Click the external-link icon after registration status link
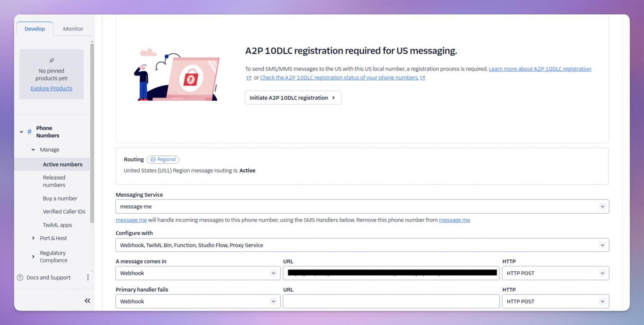 tap(422, 78)
